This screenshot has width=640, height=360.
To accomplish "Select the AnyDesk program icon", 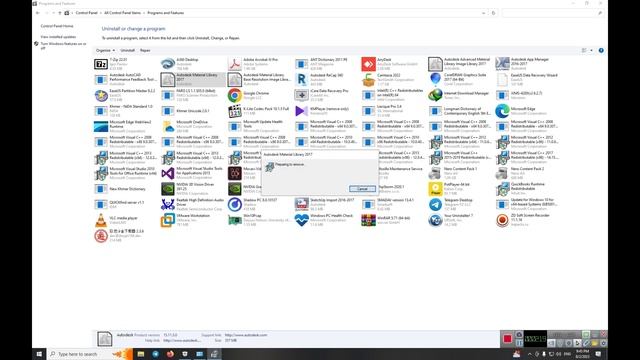I will click(x=368, y=64).
